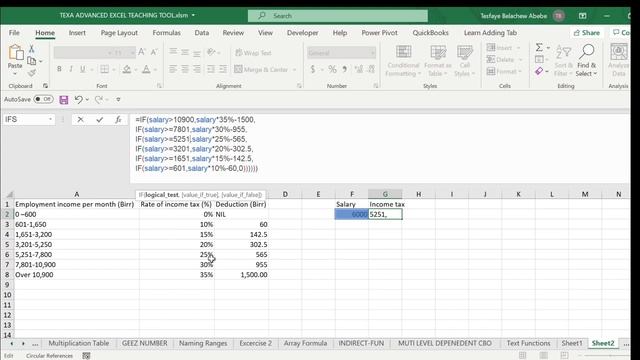Click the user account avatar
The height and width of the screenshot is (360, 640).
click(559, 16)
